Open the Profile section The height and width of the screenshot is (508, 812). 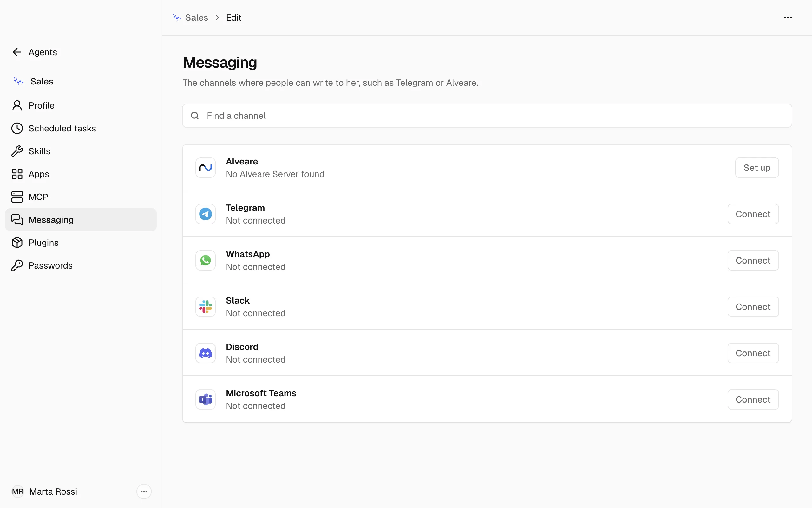click(x=81, y=105)
